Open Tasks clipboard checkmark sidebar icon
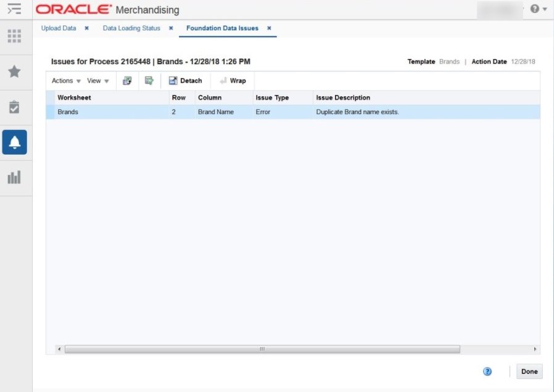This screenshot has width=554, height=392. coord(14,107)
